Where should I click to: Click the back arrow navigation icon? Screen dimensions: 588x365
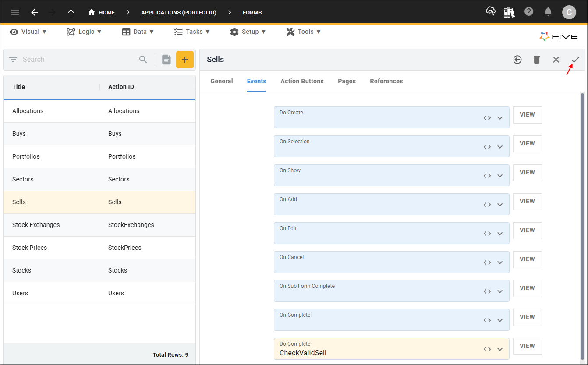35,12
